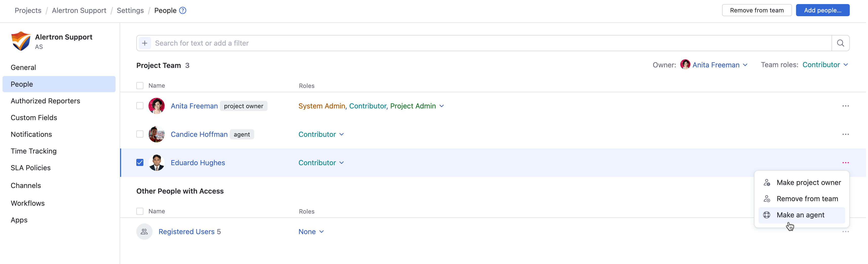Click the plus icon to add filter

click(145, 43)
